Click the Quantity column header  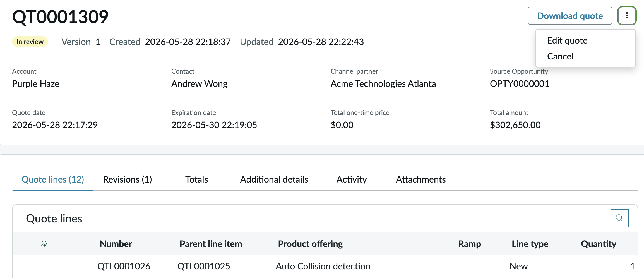click(x=599, y=244)
